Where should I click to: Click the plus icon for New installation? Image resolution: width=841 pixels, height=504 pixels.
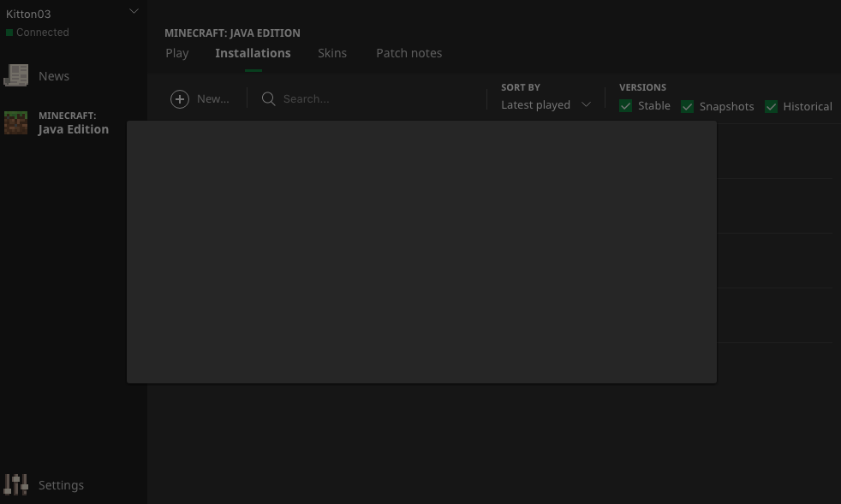tap(180, 99)
